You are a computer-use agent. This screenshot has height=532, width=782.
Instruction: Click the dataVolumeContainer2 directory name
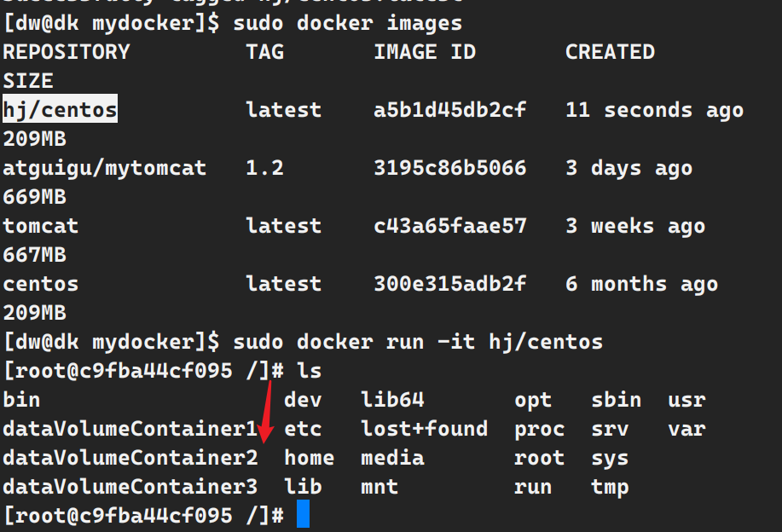point(130,457)
